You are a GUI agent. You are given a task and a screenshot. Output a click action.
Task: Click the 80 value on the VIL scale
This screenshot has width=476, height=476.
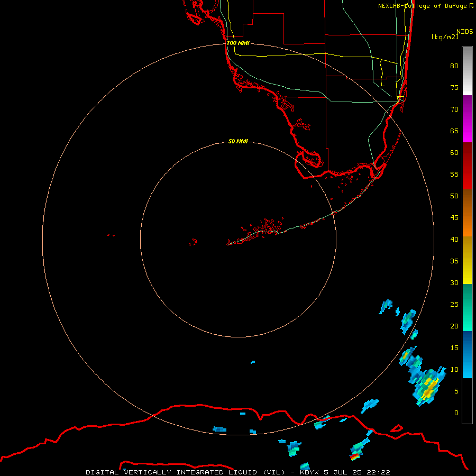click(454, 66)
